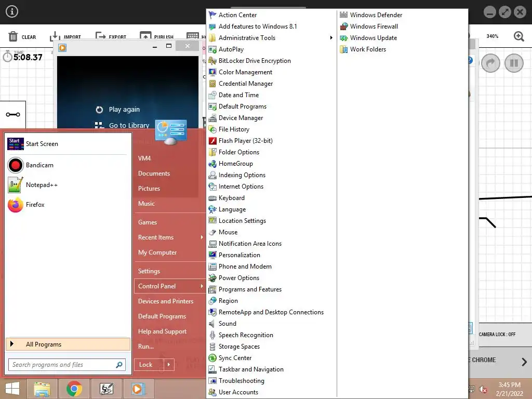The width and height of the screenshot is (532, 399).
Task: Open the Windows Update icon
Action: (x=344, y=37)
